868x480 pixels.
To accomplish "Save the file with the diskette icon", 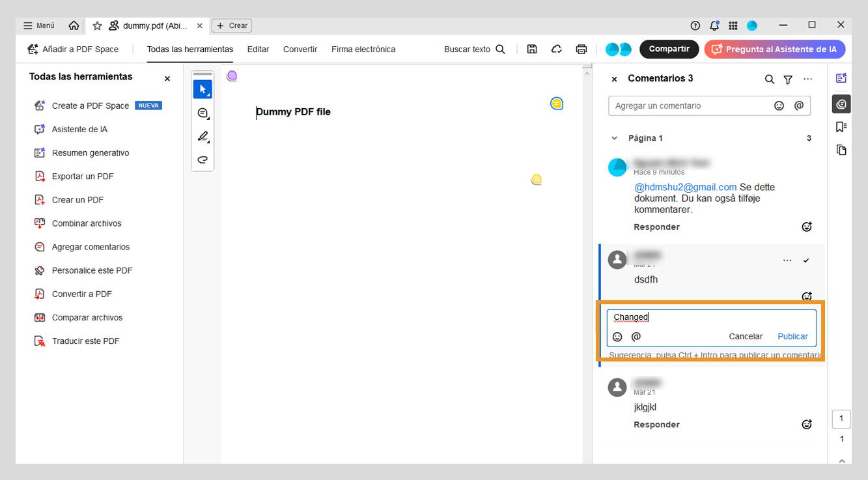I will 532,49.
